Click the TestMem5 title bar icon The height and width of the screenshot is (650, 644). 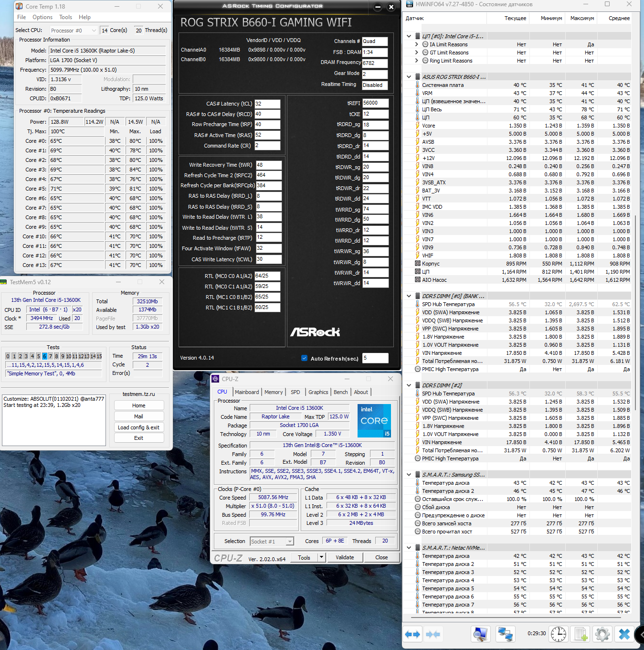click(x=4, y=282)
